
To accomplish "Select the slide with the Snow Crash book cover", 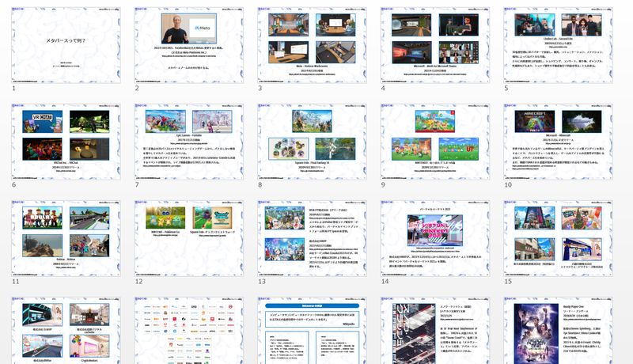I will 435,331.
